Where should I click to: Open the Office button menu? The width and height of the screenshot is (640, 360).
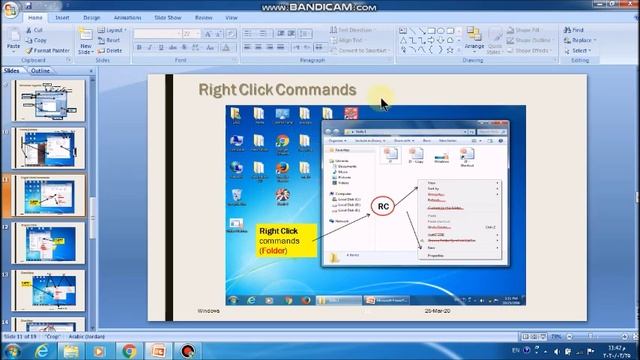pos(10,9)
